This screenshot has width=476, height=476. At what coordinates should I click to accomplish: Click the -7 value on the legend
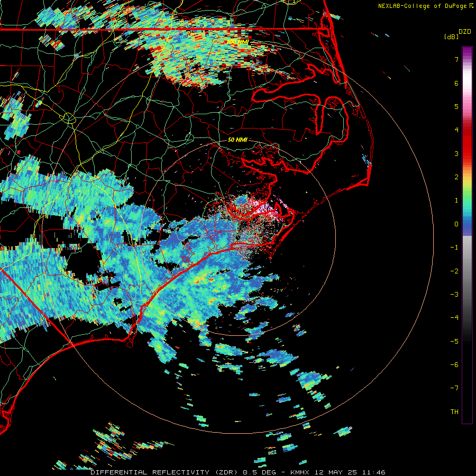click(454, 388)
